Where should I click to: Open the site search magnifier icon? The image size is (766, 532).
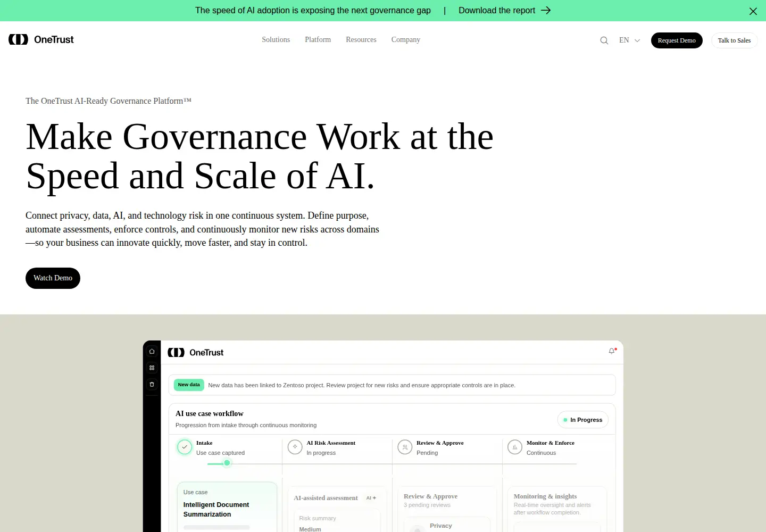[604, 40]
